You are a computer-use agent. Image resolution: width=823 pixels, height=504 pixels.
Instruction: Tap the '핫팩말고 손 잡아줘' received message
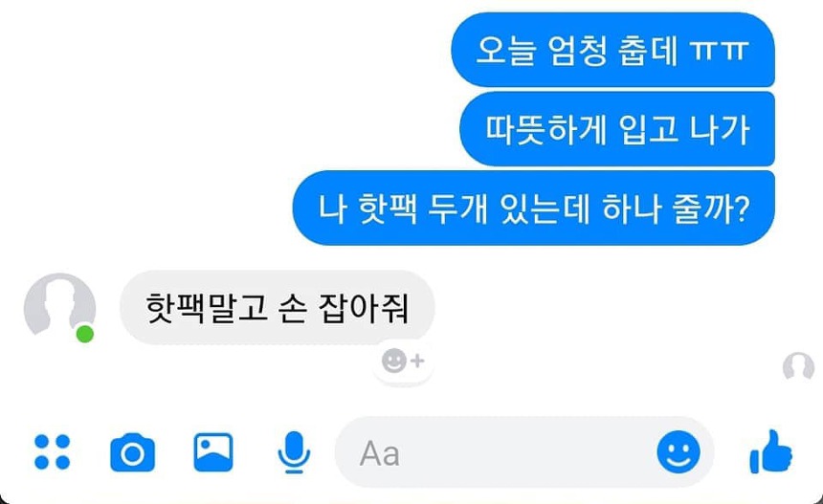click(x=278, y=308)
